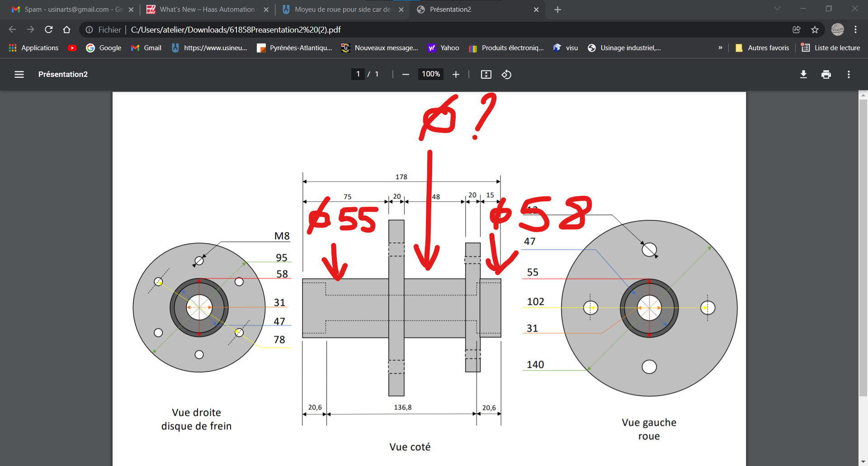Switch to Haas Automation tab
868x466 pixels.
pos(207,10)
